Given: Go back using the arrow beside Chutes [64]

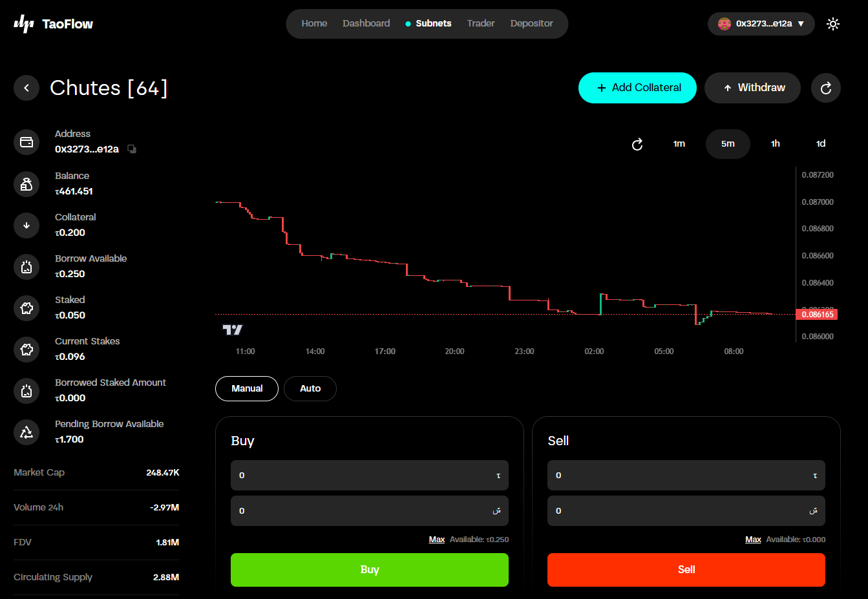Looking at the screenshot, I should [x=26, y=88].
